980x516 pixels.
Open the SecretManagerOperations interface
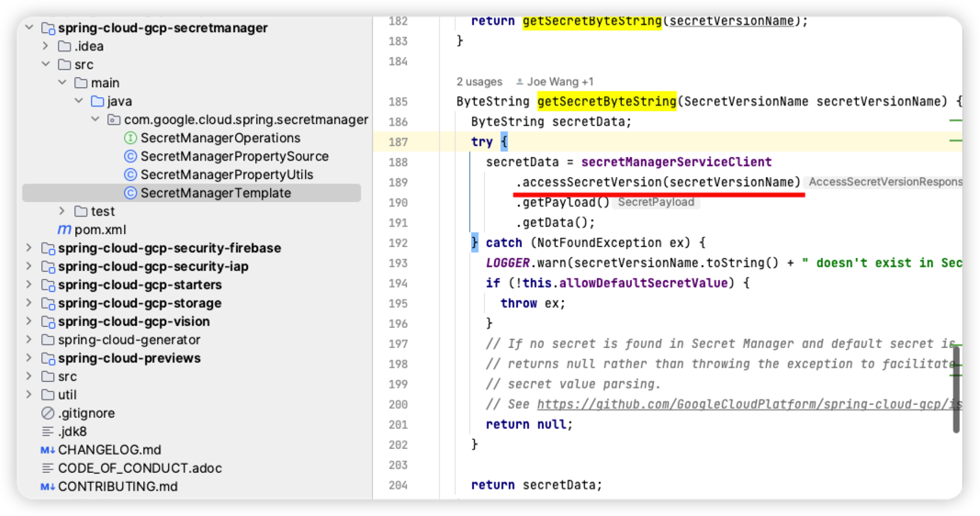tap(220, 138)
